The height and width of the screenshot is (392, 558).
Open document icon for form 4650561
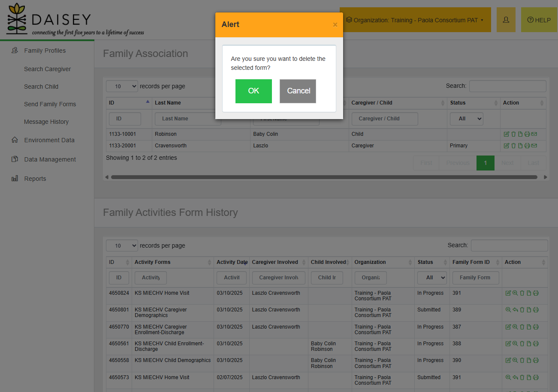[x=529, y=344]
